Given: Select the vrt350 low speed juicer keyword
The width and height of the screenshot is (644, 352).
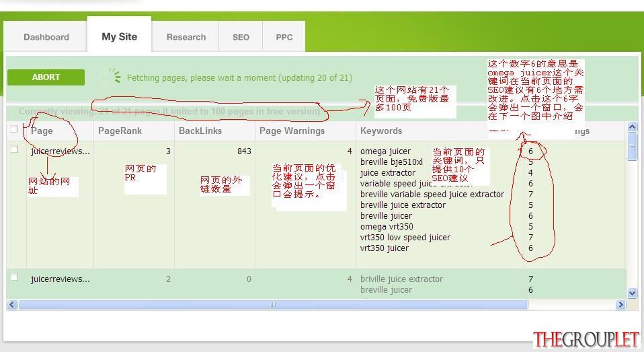Looking at the screenshot, I should (x=405, y=238).
